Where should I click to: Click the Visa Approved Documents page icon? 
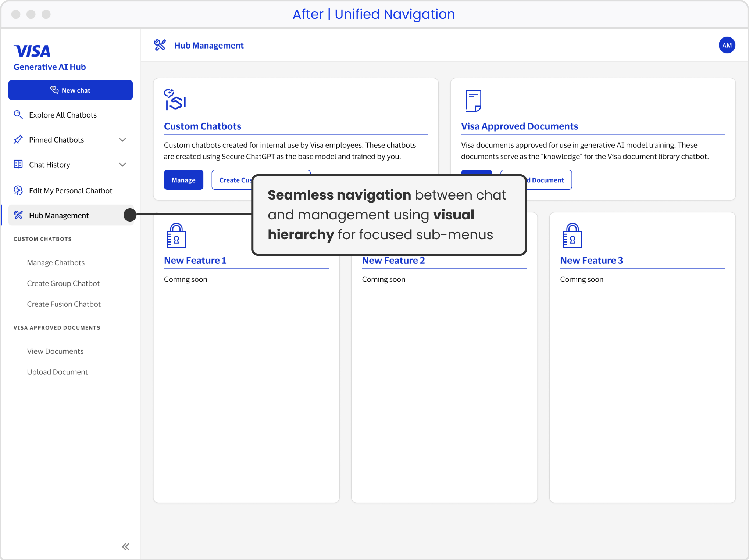click(x=473, y=100)
